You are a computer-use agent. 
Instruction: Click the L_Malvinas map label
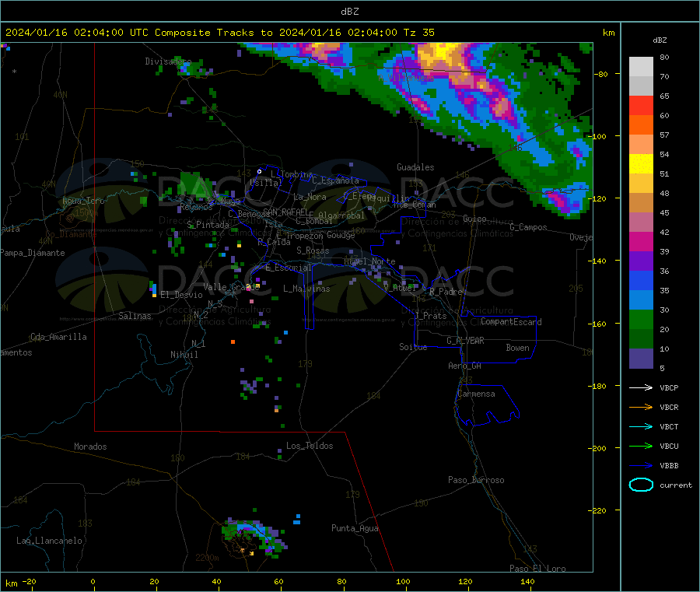(x=306, y=289)
